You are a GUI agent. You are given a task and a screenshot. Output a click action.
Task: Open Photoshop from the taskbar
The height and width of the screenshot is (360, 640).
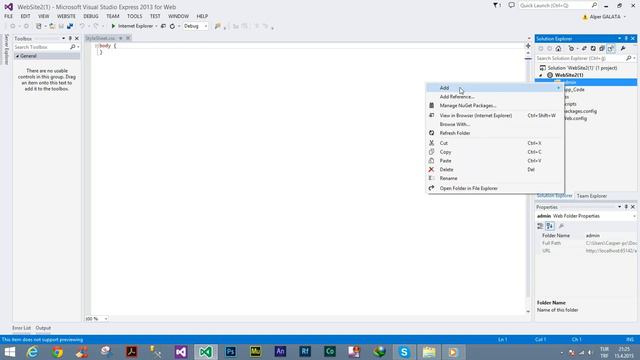click(231, 352)
